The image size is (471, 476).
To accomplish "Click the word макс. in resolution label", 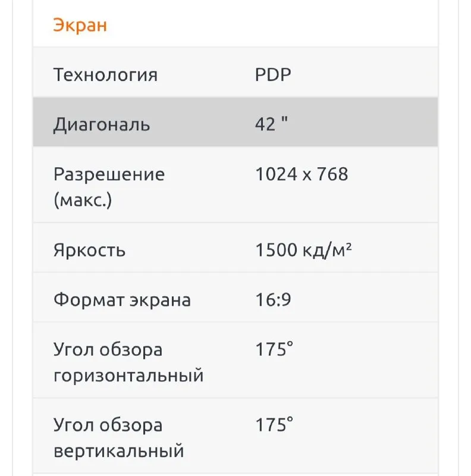I will [x=83, y=201].
